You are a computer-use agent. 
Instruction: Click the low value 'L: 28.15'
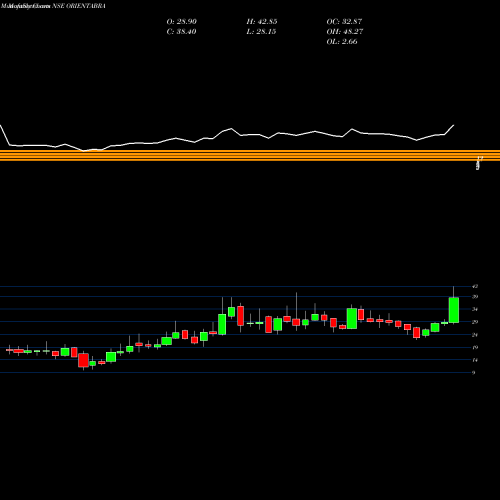pos(261,32)
